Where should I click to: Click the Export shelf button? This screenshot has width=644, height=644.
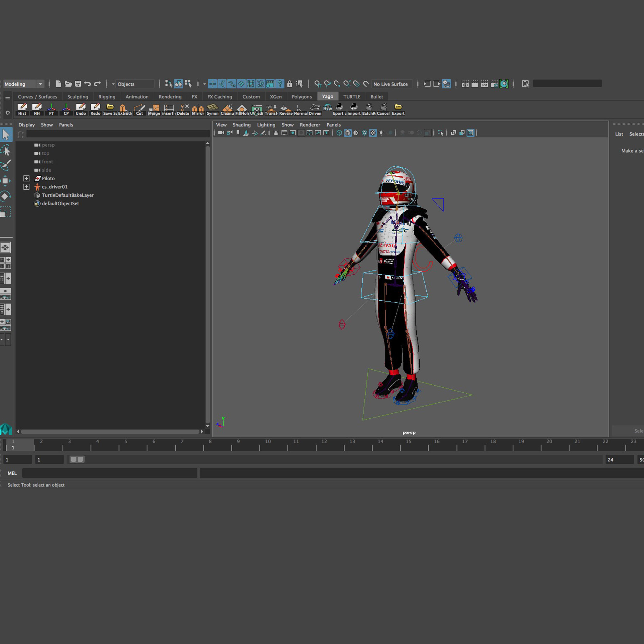pyautogui.click(x=398, y=109)
